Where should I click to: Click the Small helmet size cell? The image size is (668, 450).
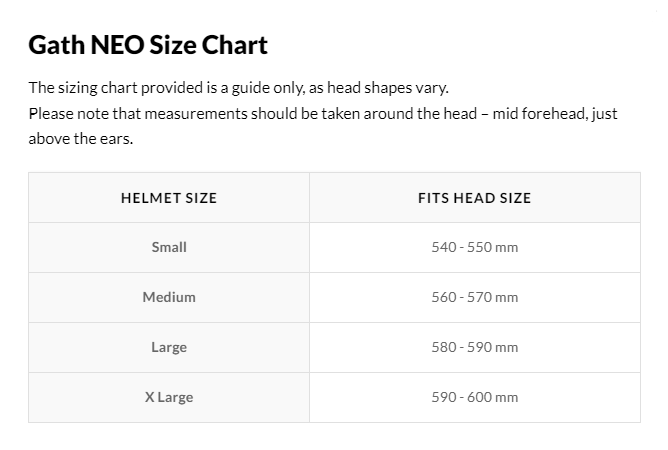pyautogui.click(x=169, y=248)
